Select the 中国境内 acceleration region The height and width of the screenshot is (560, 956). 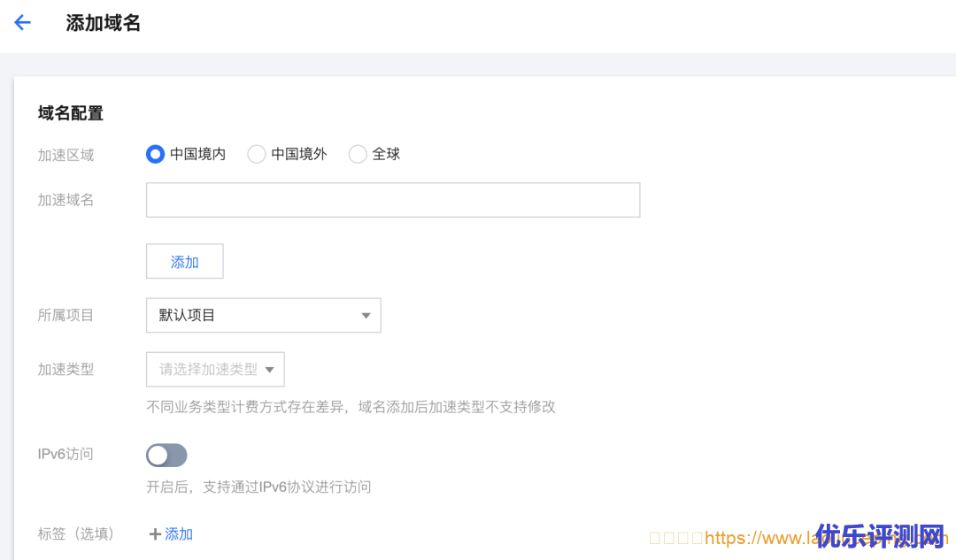[x=156, y=154]
